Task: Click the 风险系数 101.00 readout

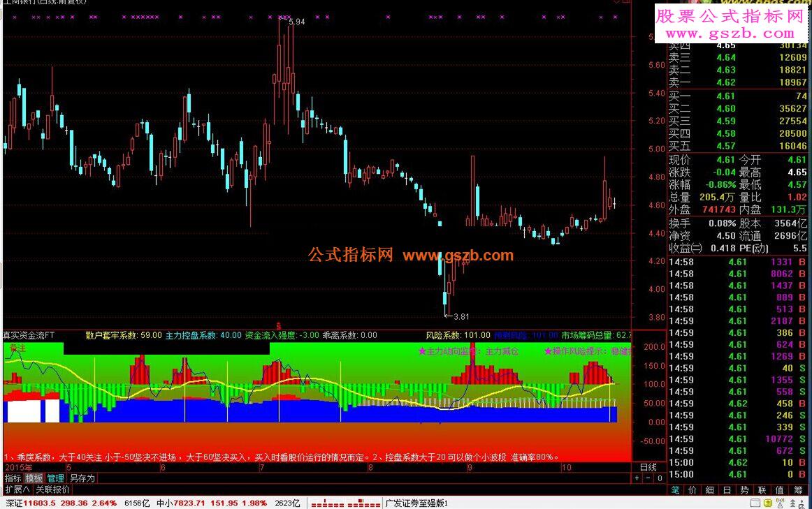Action: pos(458,335)
